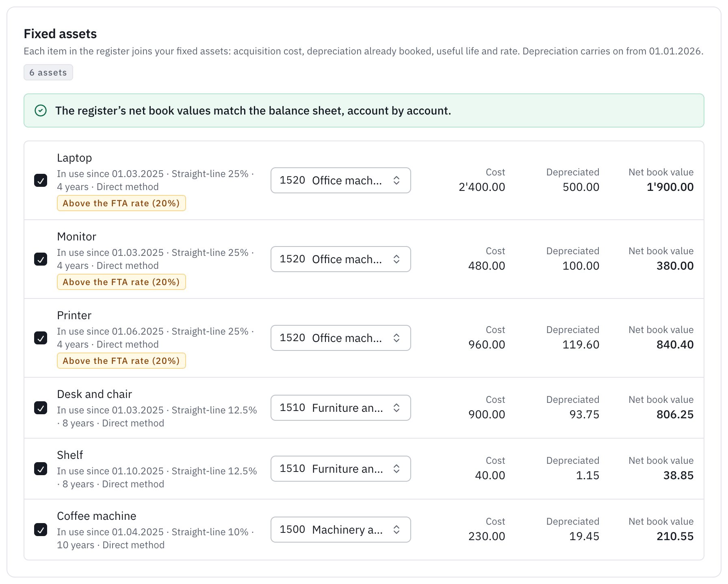Screen dimensions: 728x584
Task: Toggle the Monitor asset checkbox
Action: point(41,259)
